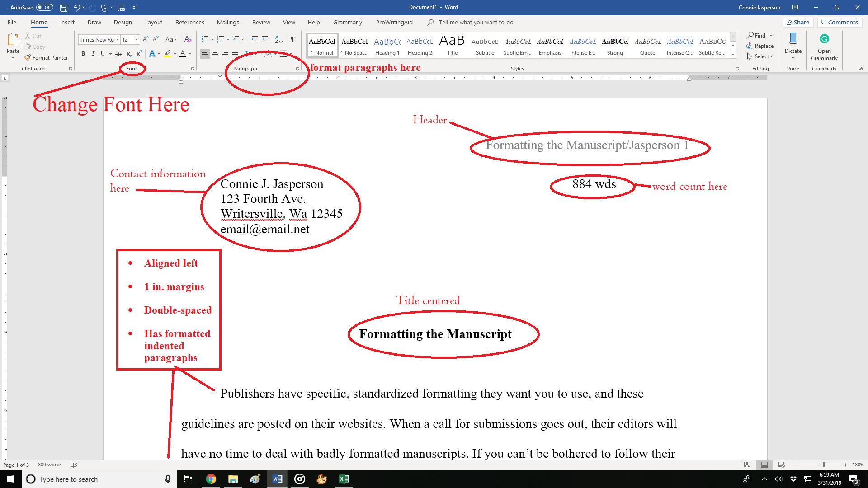Enable the Subscript option
The image size is (868, 488).
point(129,54)
